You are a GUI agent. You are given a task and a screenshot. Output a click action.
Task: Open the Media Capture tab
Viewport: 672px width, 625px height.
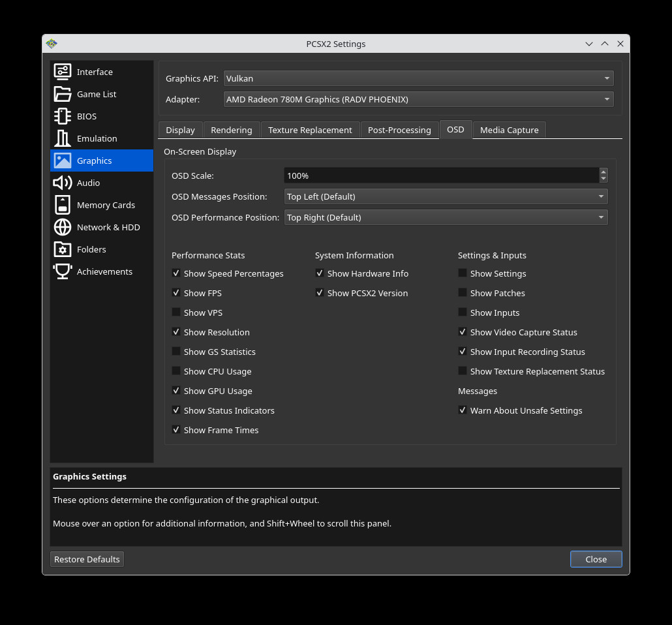click(509, 130)
